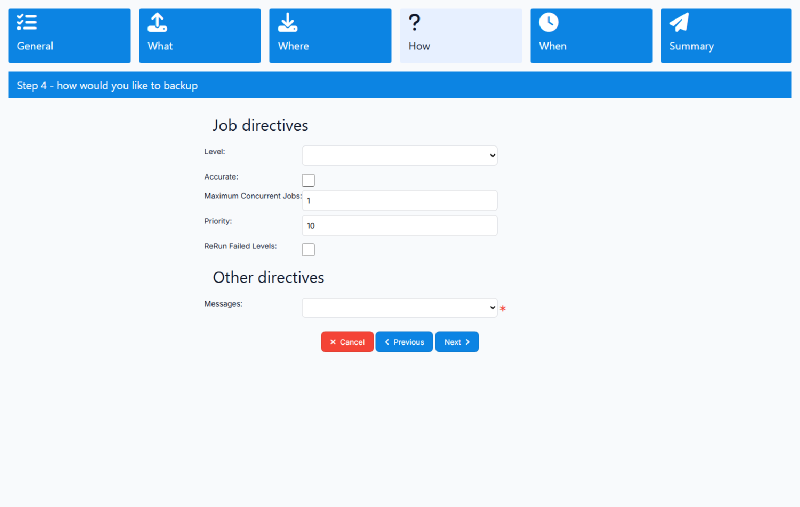
Task: Open the What wizard step
Action: 200,36
